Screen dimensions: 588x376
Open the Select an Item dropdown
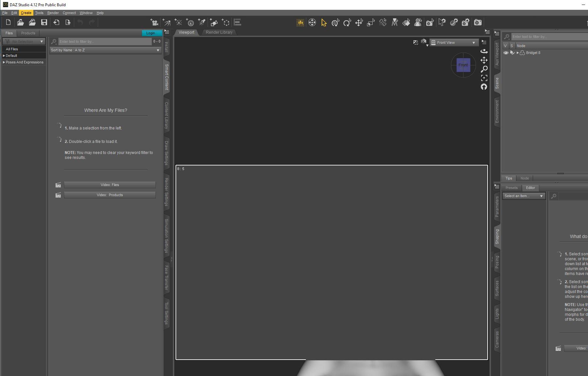coord(524,196)
